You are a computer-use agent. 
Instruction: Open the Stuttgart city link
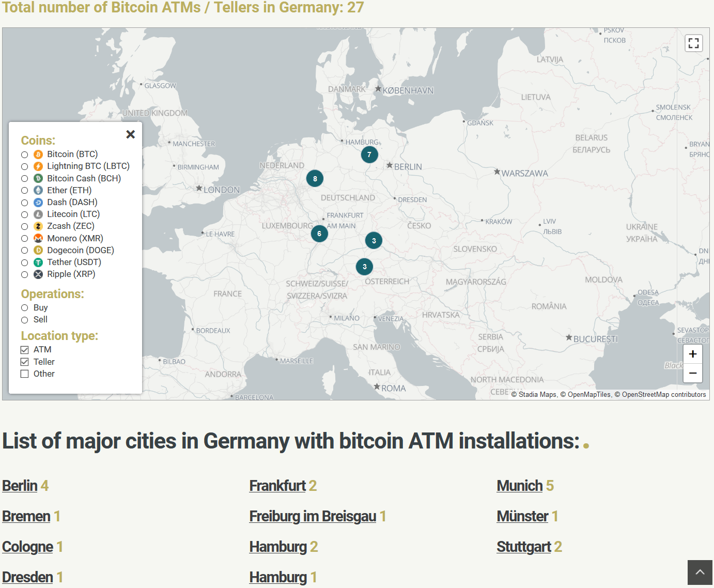[x=524, y=547]
